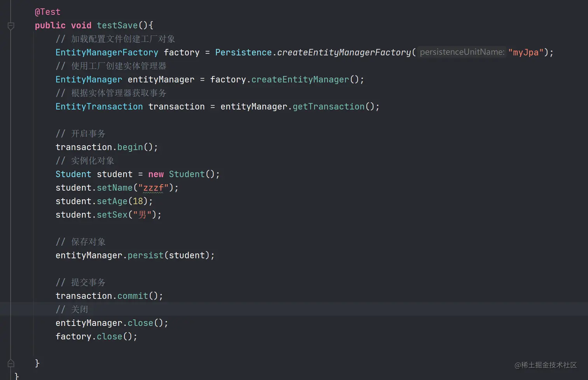Click the Persistence class name

pyautogui.click(x=243, y=52)
